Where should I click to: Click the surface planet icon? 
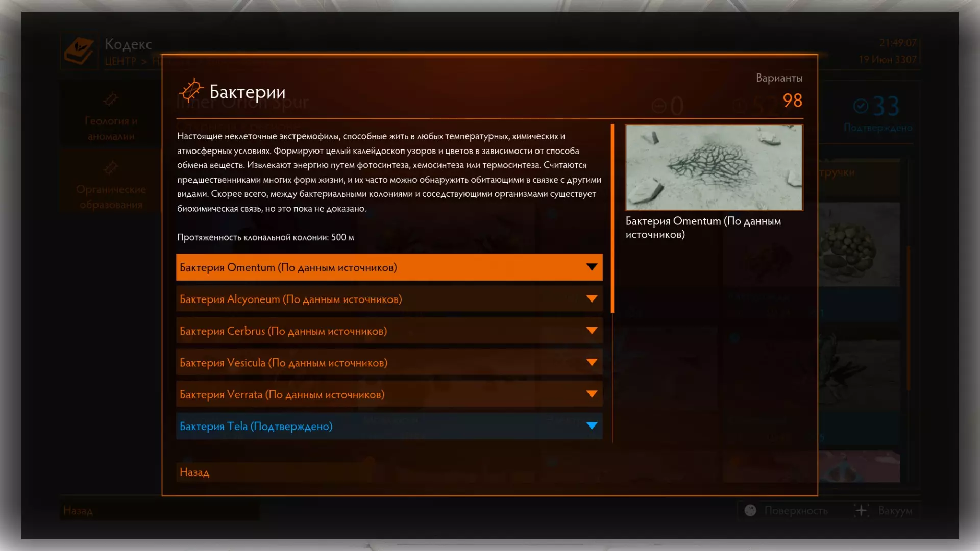click(x=750, y=510)
